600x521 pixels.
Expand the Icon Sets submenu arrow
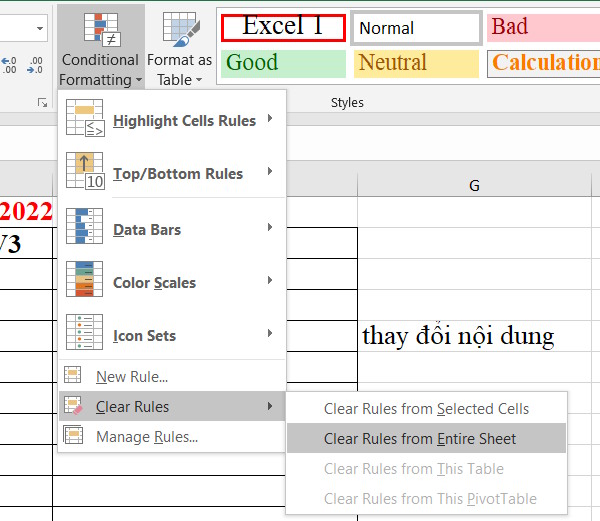click(x=270, y=333)
